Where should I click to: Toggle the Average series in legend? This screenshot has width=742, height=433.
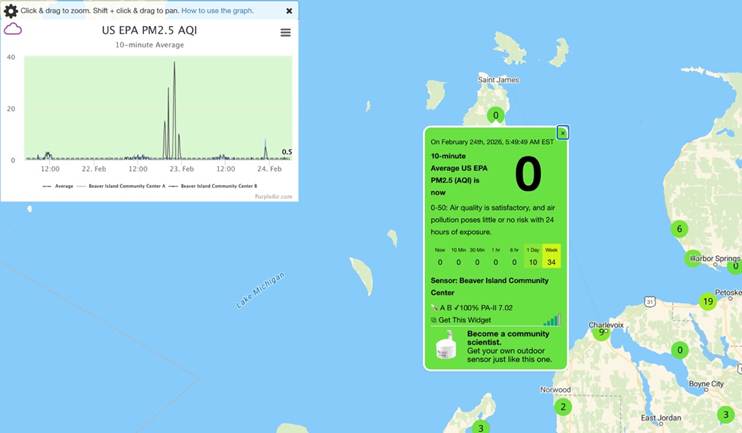click(59, 186)
